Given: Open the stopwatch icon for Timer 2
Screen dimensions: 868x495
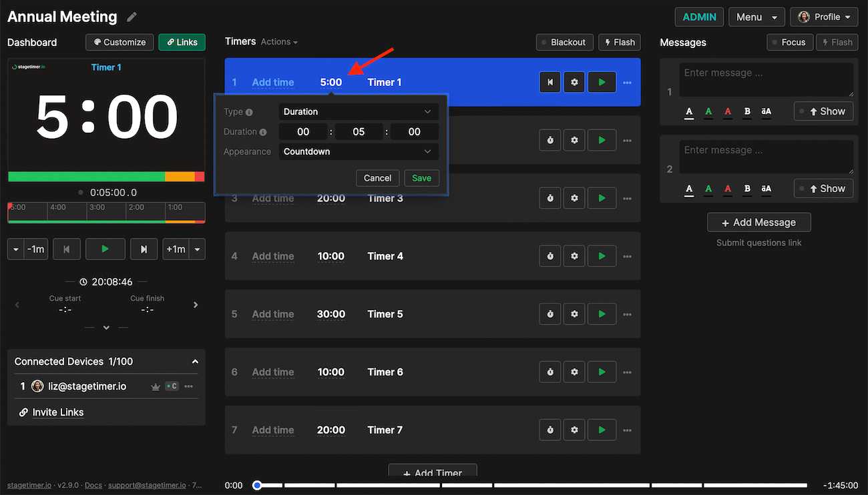Looking at the screenshot, I should click(550, 140).
